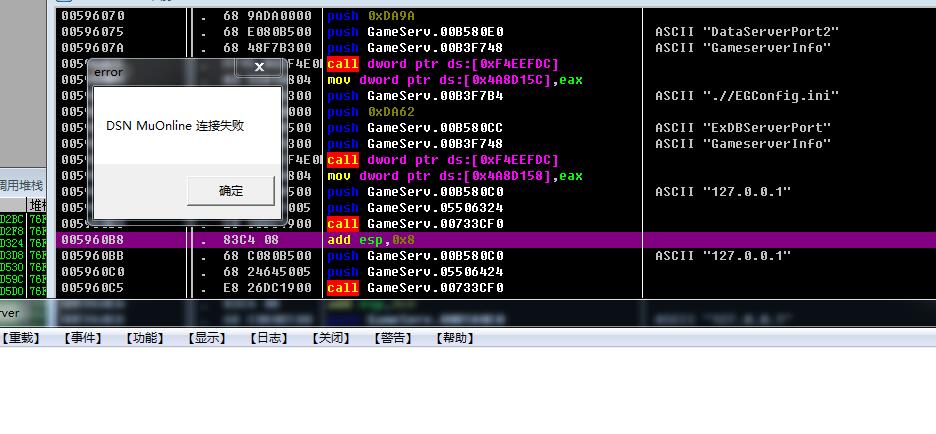Click hex bytes 68 24645005
936x434 pixels.
point(267,272)
